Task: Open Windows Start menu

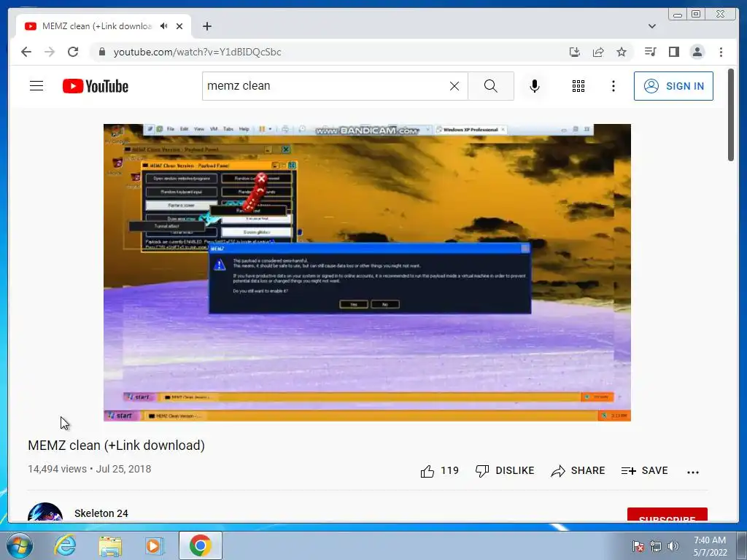Action: click(18, 545)
